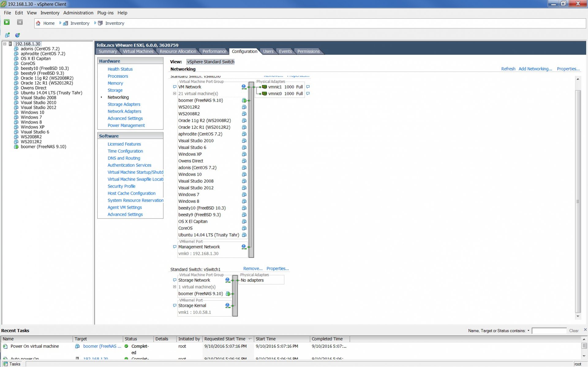The image size is (588, 367).
Task: Click info bubble left of Management Network
Action: point(175,247)
